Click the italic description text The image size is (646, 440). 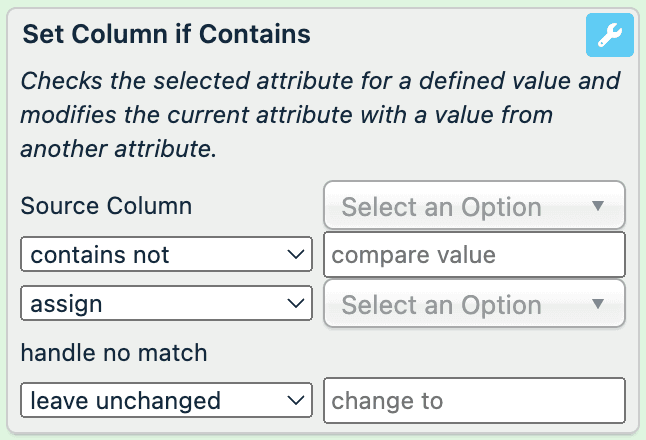point(320,115)
